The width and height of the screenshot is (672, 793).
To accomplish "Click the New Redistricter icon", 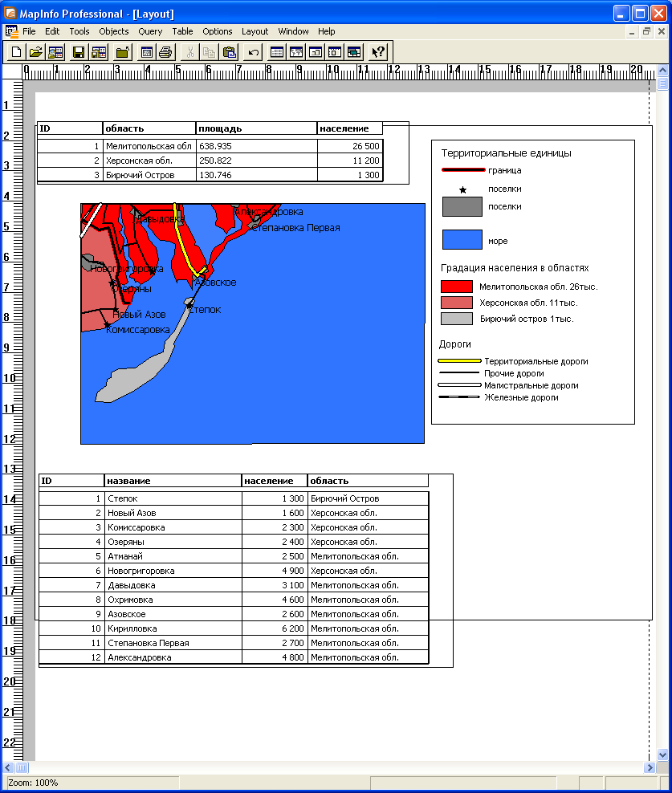I will (354, 52).
